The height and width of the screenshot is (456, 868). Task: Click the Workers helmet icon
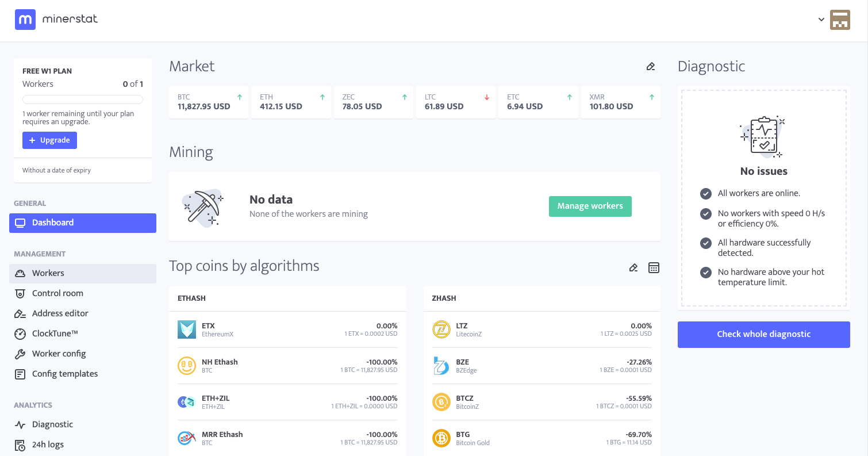(20, 274)
